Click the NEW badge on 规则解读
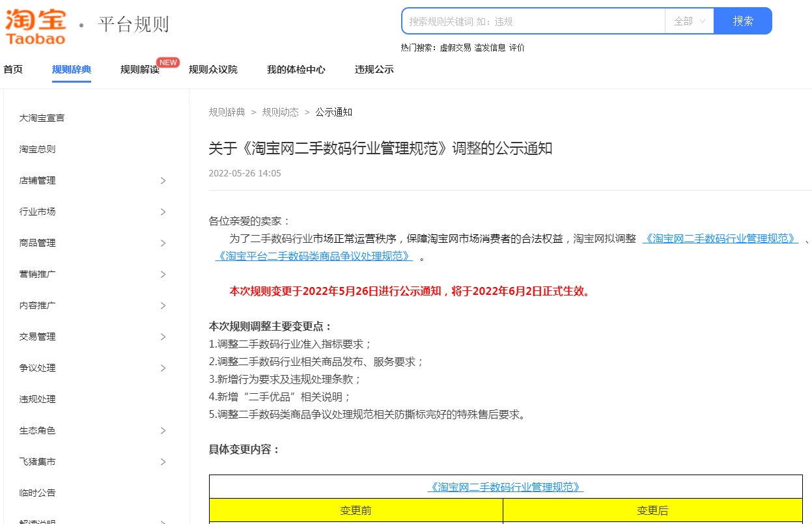Viewport: 812px width, 524px height. [x=168, y=62]
